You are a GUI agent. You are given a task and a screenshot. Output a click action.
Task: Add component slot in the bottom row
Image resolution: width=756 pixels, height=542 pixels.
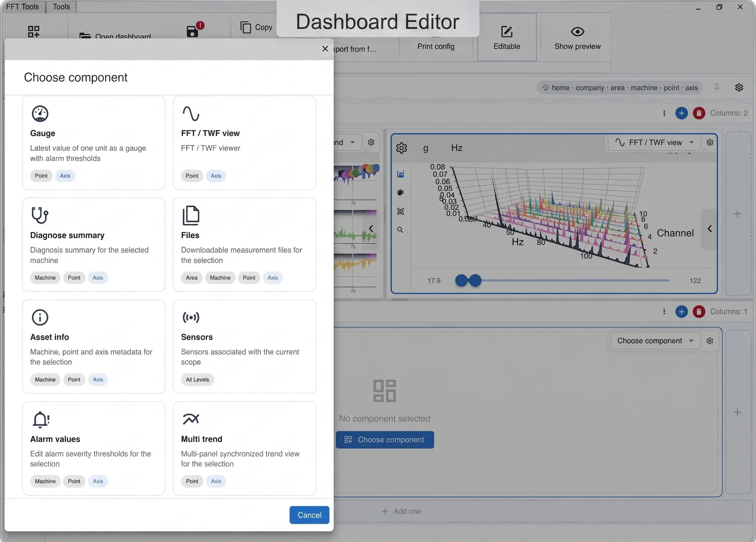click(x=737, y=412)
